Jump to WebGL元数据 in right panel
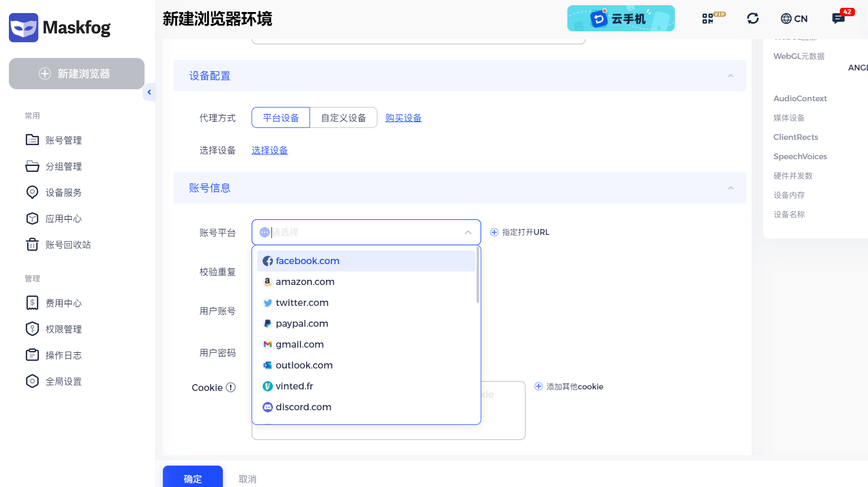 coord(799,56)
